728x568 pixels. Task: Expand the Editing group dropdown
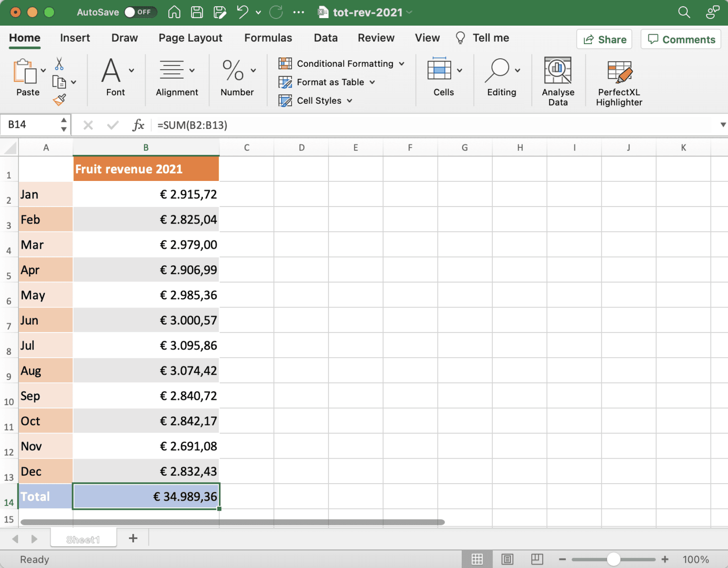click(516, 70)
